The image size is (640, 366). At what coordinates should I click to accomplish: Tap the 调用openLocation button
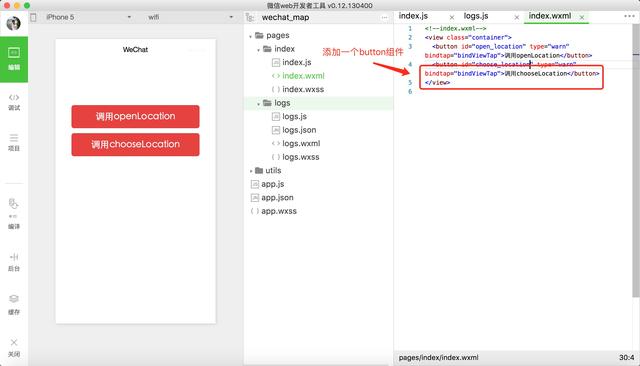tap(136, 116)
